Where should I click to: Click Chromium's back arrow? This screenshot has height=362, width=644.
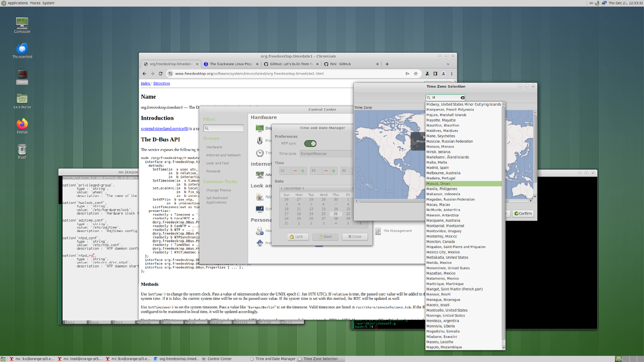point(145,73)
